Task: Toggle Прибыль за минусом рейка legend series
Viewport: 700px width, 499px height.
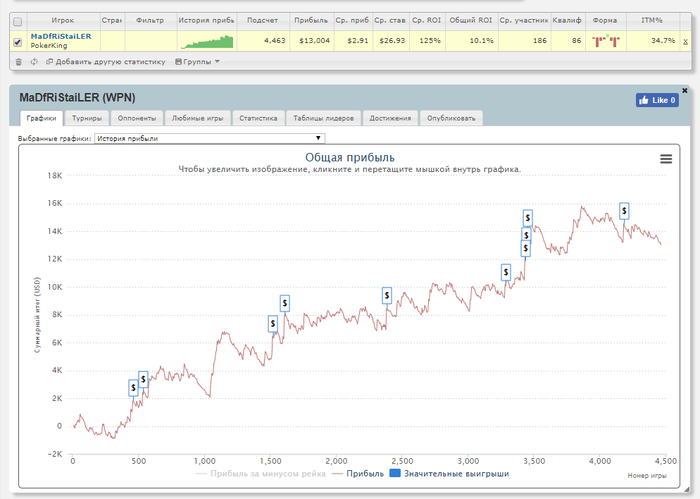Action: [261, 474]
